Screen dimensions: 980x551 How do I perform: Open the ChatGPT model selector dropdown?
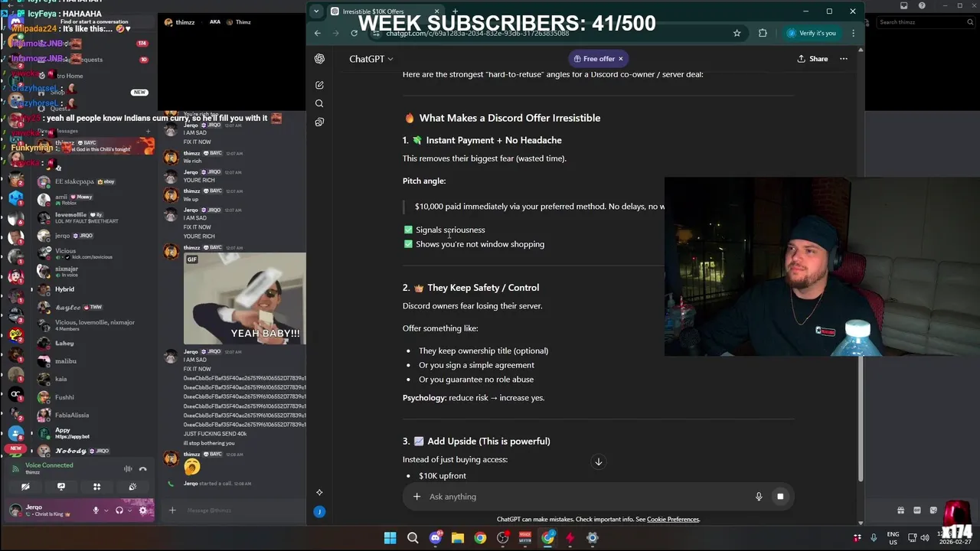(x=371, y=59)
